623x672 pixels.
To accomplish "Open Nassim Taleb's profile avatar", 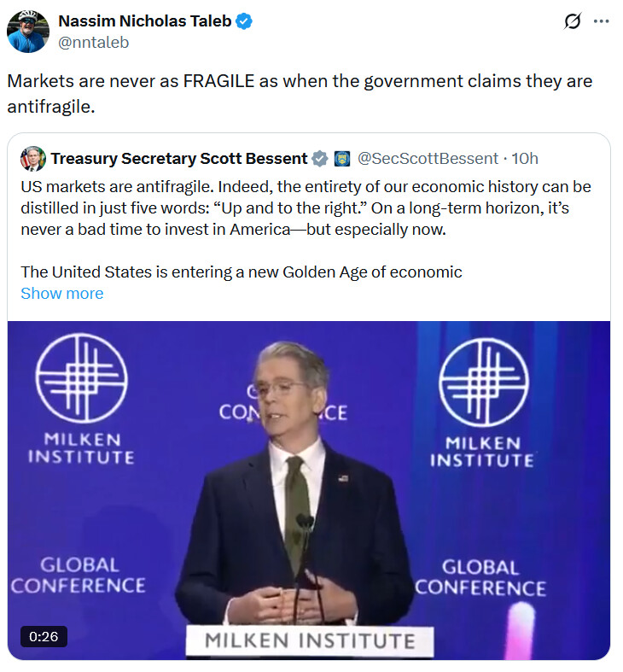I will tap(28, 32).
